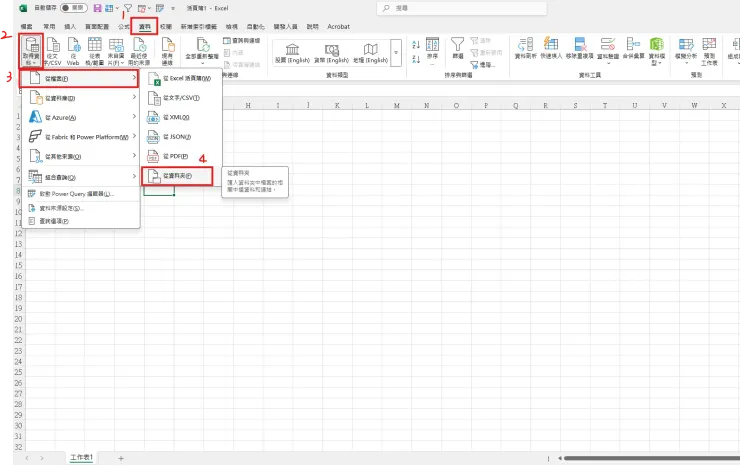This screenshot has width=740, height=465.
Task: Click the From Web ribbon icon
Action: (73, 51)
